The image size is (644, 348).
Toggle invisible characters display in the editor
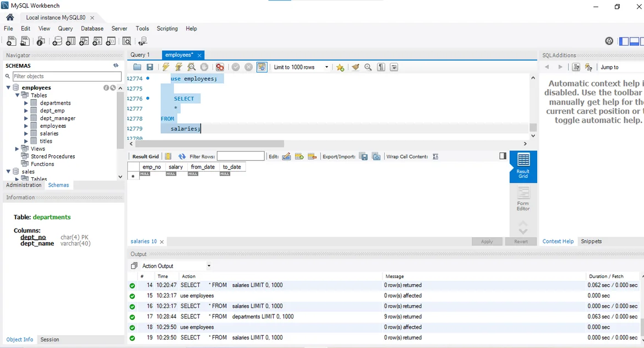pyautogui.click(x=381, y=67)
